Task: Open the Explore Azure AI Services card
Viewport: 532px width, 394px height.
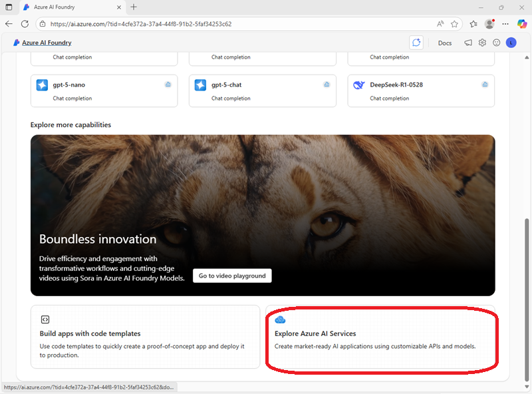Action: 380,337
